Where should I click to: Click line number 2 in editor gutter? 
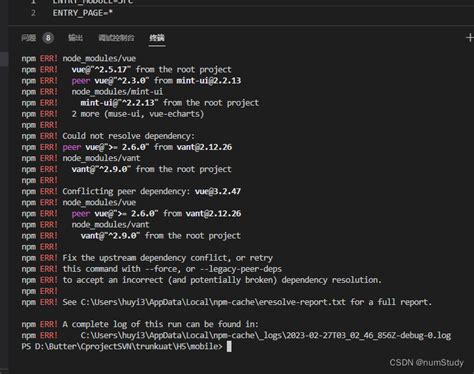pos(33,13)
